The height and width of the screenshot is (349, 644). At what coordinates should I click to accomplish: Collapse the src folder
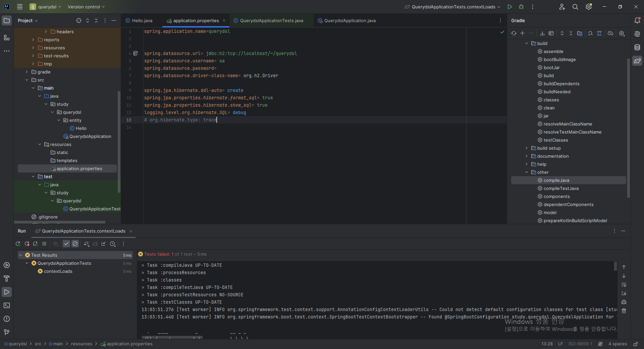(x=27, y=80)
